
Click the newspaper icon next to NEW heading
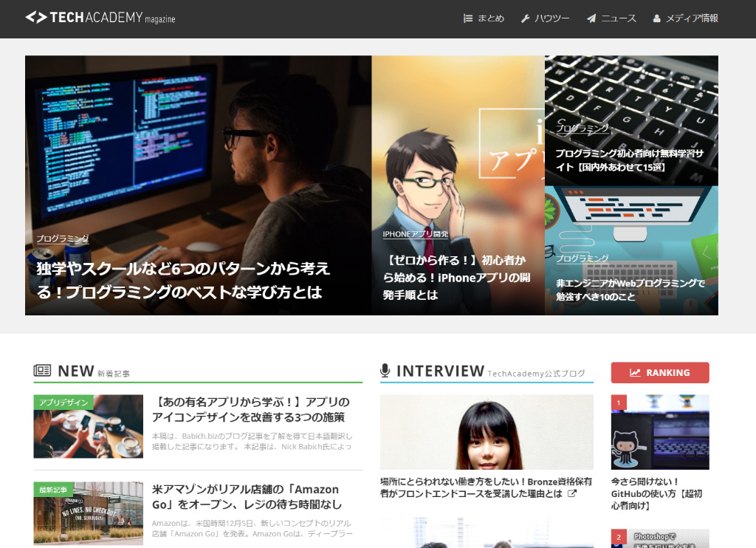(x=42, y=371)
